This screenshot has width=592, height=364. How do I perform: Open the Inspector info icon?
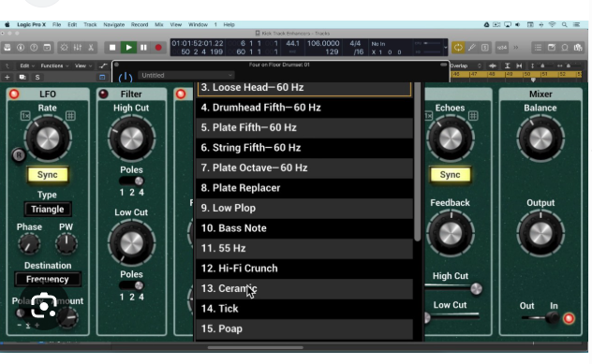click(21, 48)
